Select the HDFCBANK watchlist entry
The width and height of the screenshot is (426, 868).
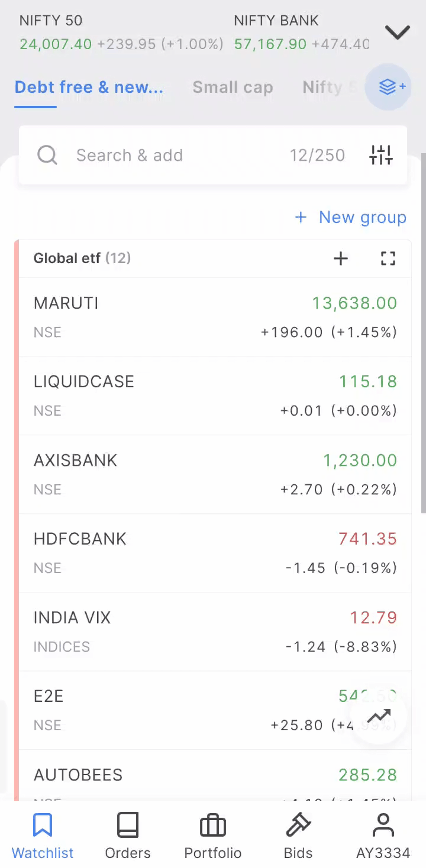click(x=215, y=553)
